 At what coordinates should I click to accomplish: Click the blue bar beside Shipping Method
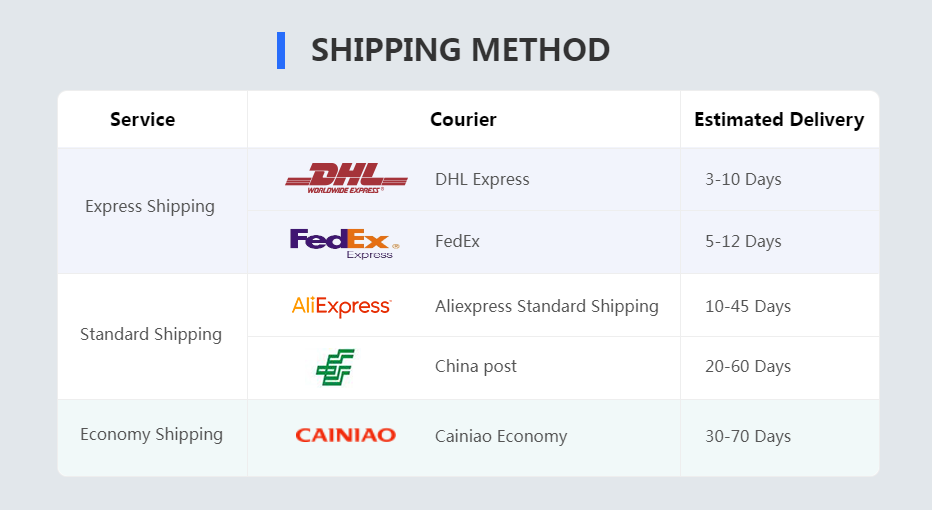[x=281, y=50]
